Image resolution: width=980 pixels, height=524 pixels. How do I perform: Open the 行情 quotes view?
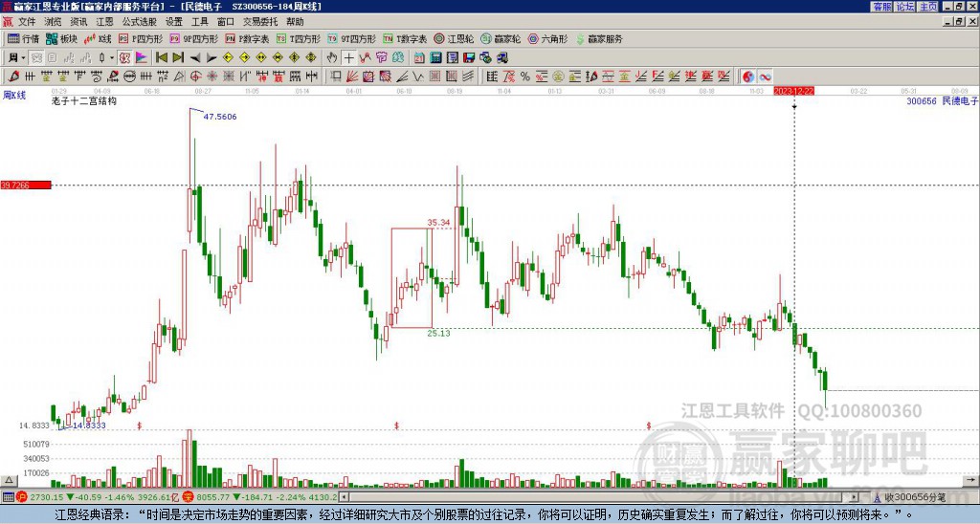click(x=23, y=38)
